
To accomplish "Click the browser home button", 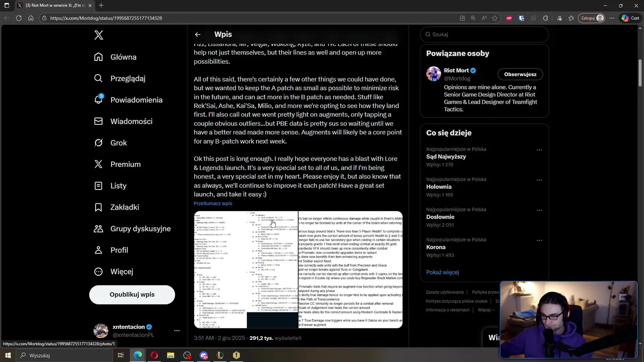I will [x=31, y=18].
